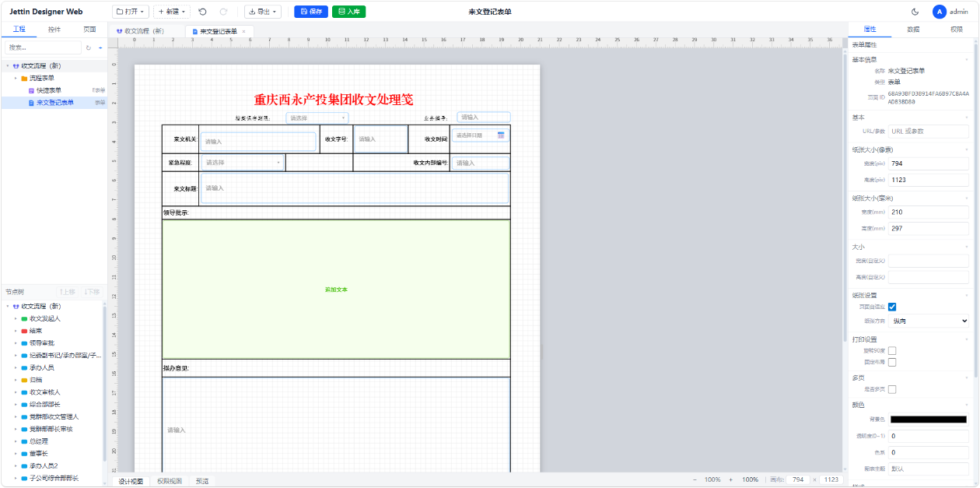The width and height of the screenshot is (980, 488).
Task: Click the 图表主题 默认 field
Action: [929, 469]
